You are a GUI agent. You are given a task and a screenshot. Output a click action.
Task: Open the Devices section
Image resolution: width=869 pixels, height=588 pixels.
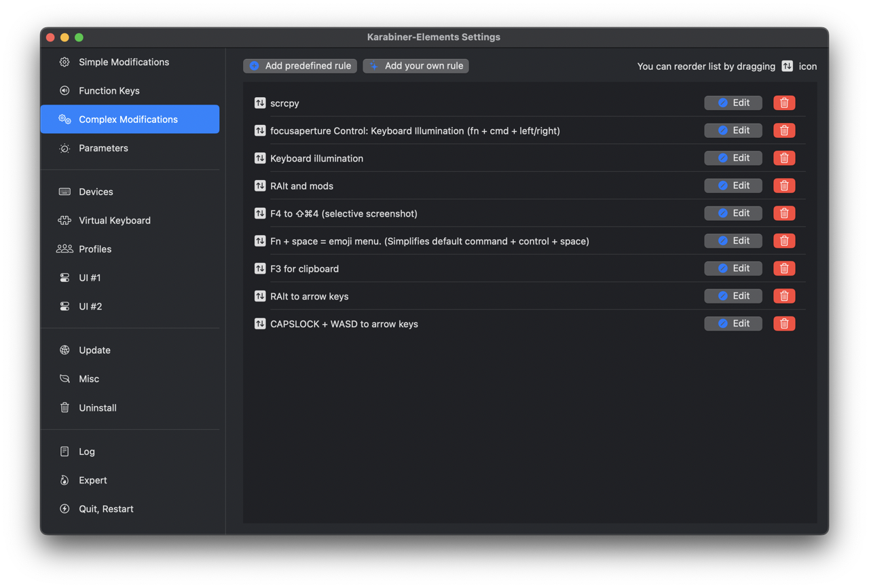pos(130,191)
